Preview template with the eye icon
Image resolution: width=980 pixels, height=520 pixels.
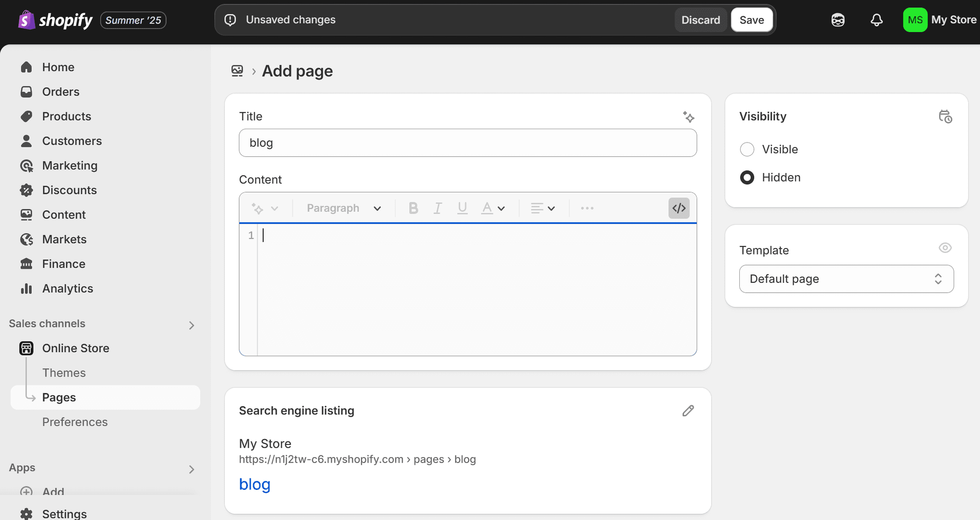click(945, 248)
